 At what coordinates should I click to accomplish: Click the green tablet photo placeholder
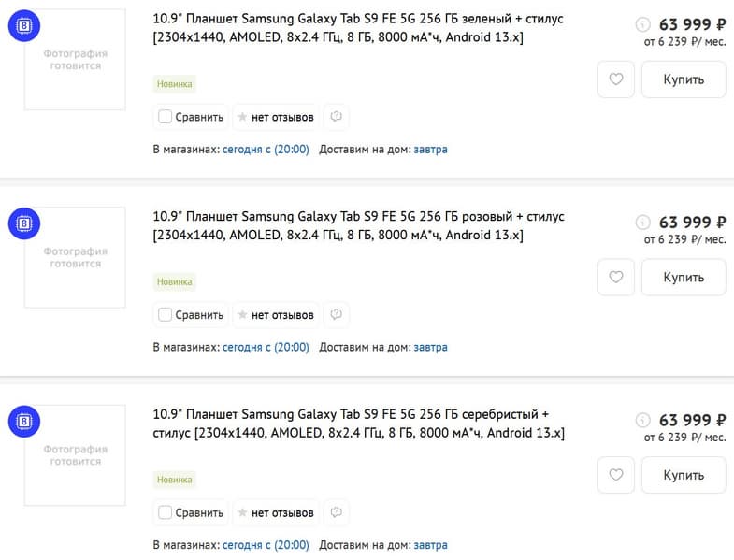[75, 60]
